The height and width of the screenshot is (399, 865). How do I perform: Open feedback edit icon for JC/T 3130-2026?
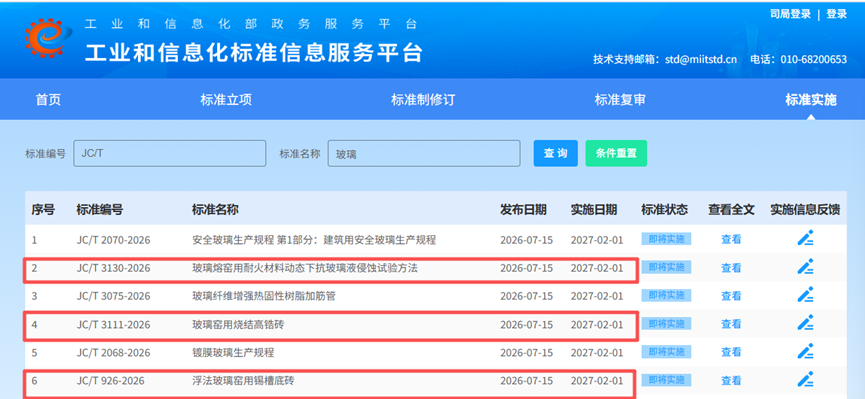805,267
